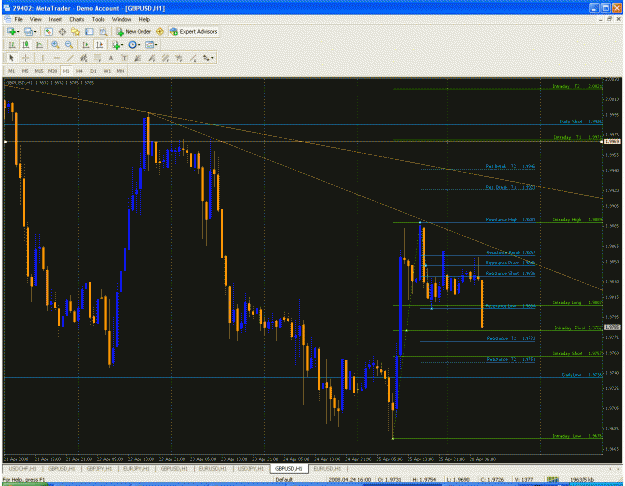625x486 pixels.
Task: Select the crosshair tool
Action: [x=26, y=58]
